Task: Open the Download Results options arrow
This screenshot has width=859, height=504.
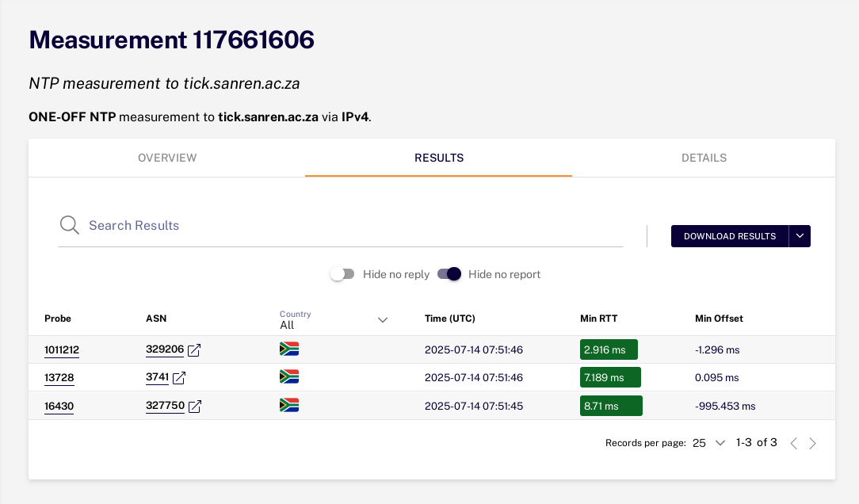Action: [x=800, y=236]
